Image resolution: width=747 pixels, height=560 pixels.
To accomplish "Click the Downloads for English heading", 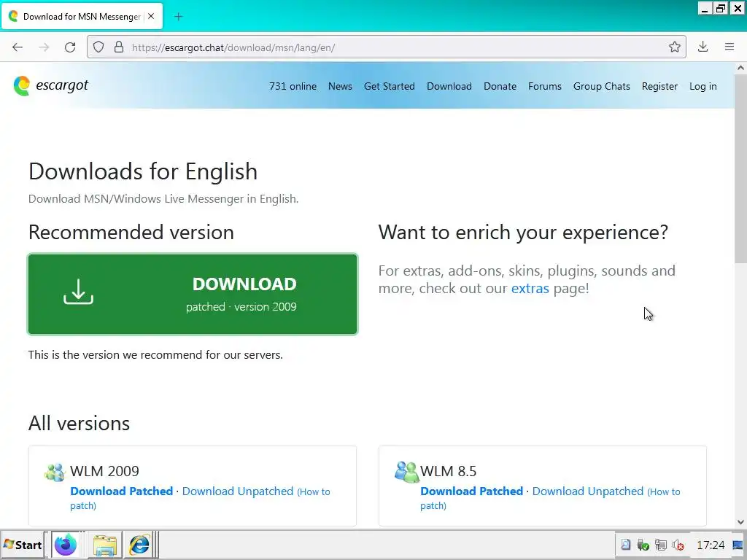I will pyautogui.click(x=143, y=171).
